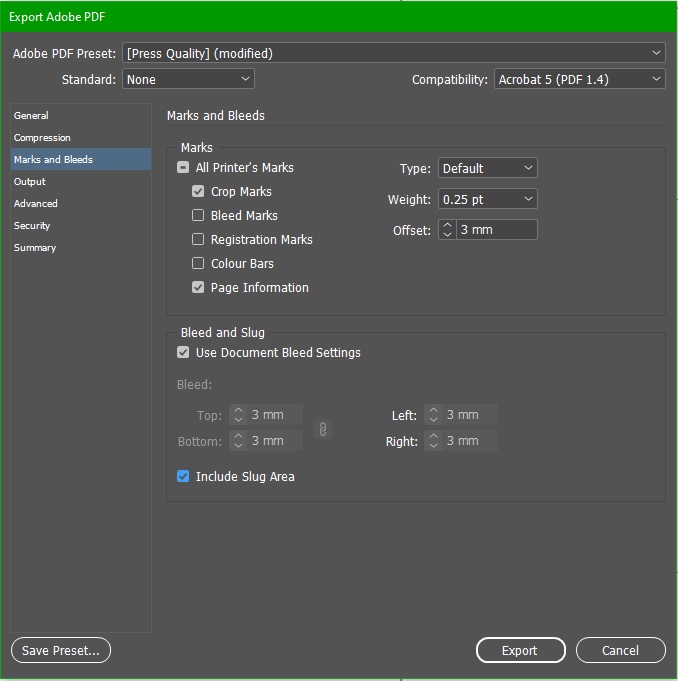Uncheck the Crop Marks checkbox
678x681 pixels.
tap(198, 191)
